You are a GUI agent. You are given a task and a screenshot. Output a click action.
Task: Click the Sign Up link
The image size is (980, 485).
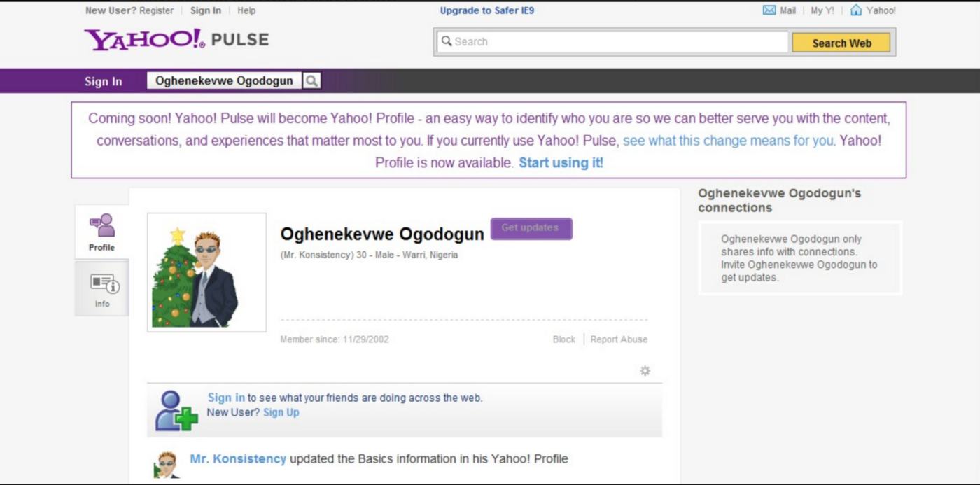[x=281, y=412]
